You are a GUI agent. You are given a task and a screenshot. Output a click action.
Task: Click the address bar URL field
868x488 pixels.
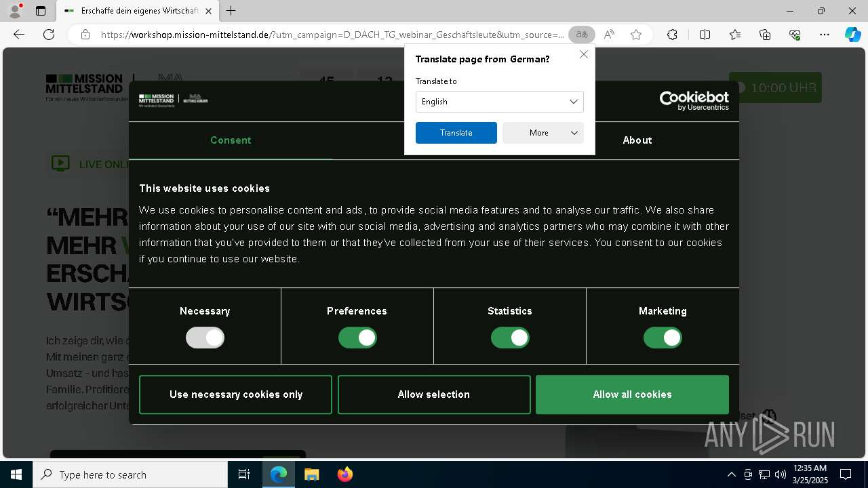click(332, 35)
